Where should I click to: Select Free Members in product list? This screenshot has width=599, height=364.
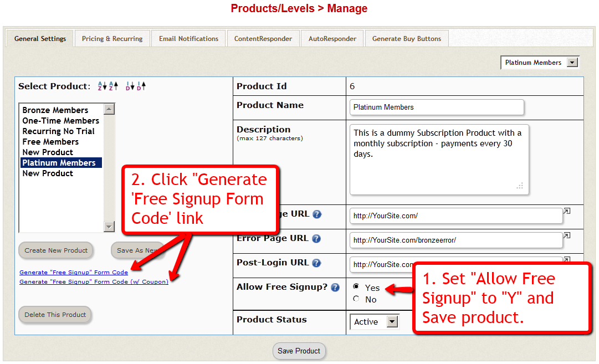coord(61,142)
